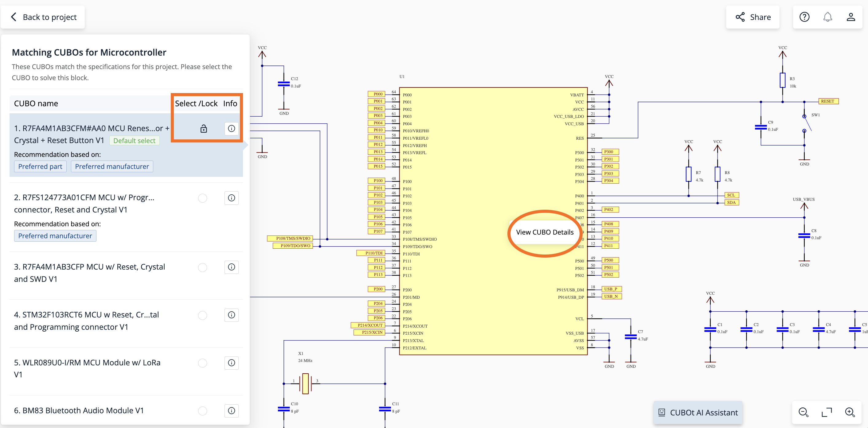The image size is (868, 428).
Task: Click the USB_N net label
Action: [x=611, y=297]
